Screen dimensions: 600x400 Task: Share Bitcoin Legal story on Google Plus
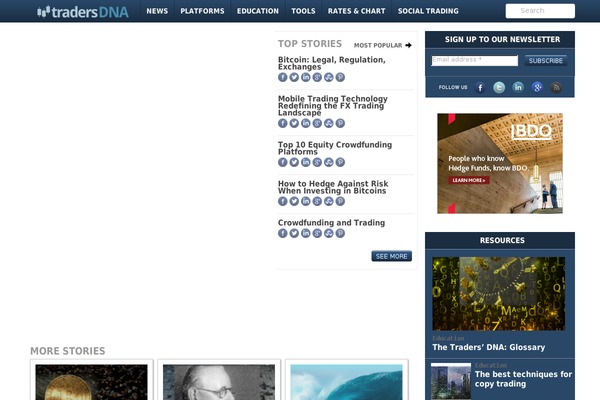coord(317,77)
